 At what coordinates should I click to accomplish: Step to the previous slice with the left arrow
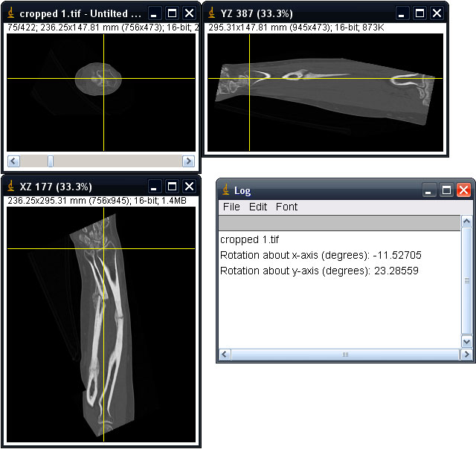(x=13, y=161)
